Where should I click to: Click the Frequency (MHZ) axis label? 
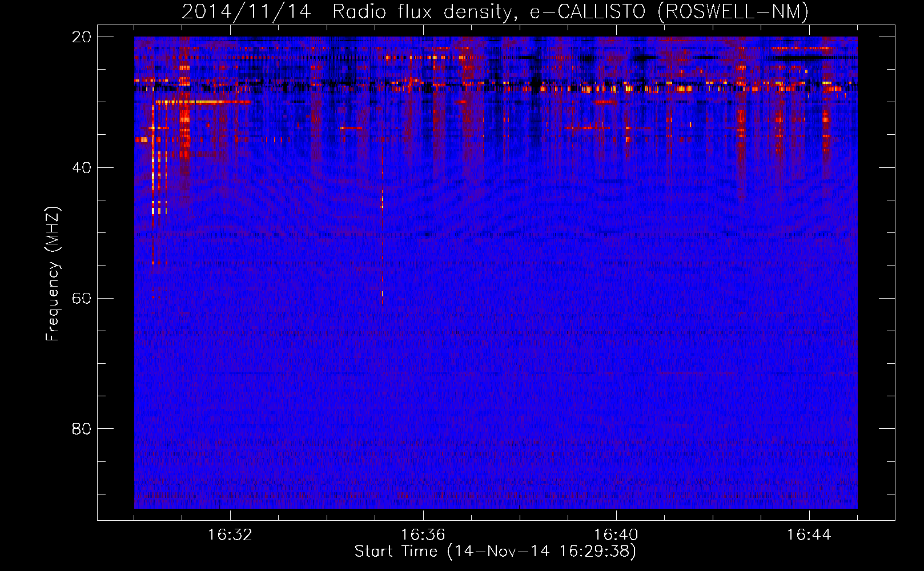click(x=53, y=274)
